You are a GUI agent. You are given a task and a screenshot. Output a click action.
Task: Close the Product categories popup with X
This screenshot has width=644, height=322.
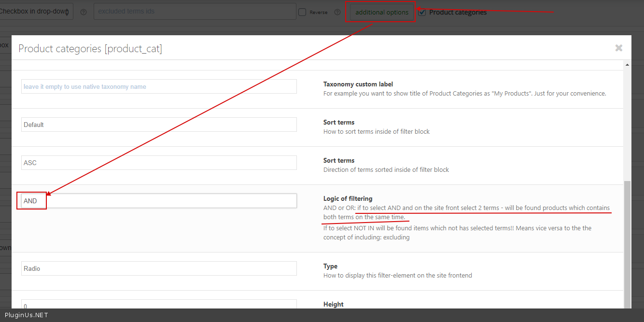618,48
